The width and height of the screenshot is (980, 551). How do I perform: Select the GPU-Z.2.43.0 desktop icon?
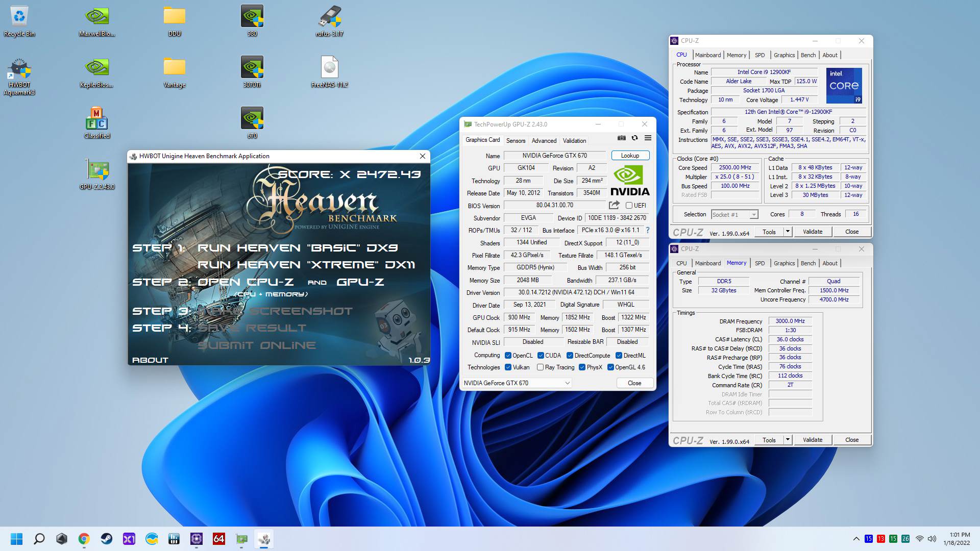[x=97, y=174]
